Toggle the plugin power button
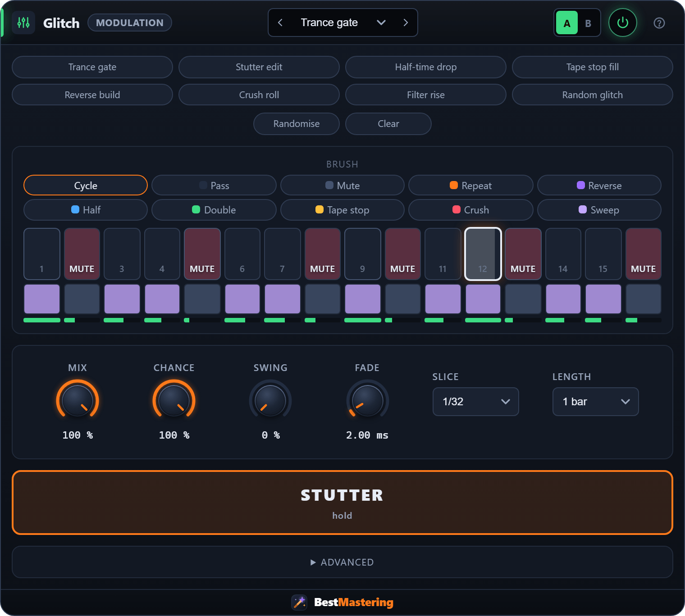Viewport: 685px width, 616px height. 623,23
